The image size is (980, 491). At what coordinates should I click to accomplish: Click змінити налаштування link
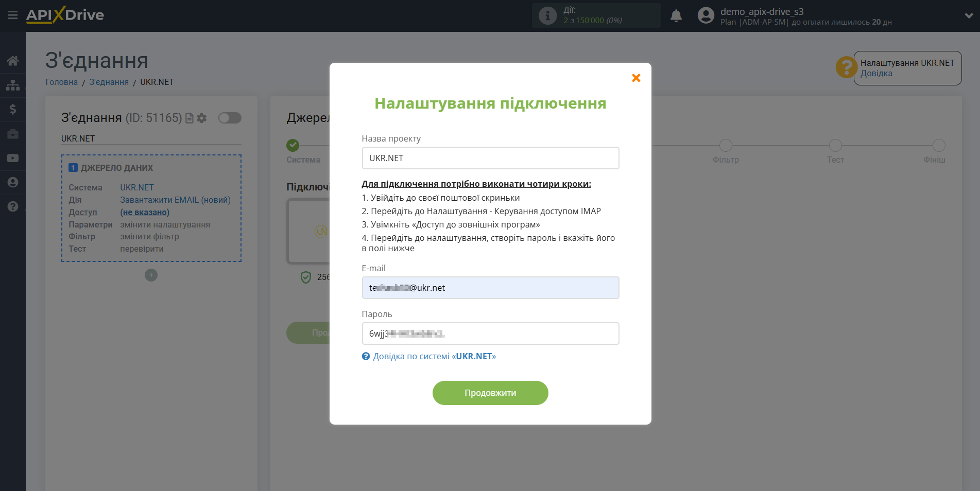[x=165, y=224]
